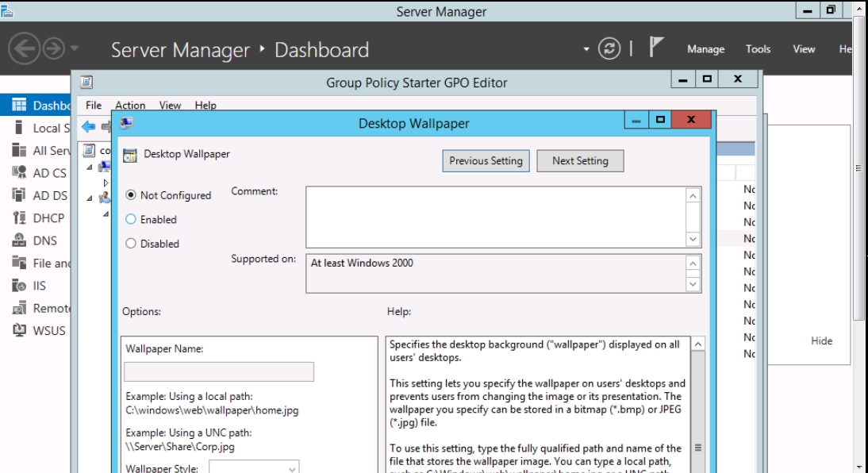Open the DNS role page
Screen dimensions: 868x473
tap(36, 240)
